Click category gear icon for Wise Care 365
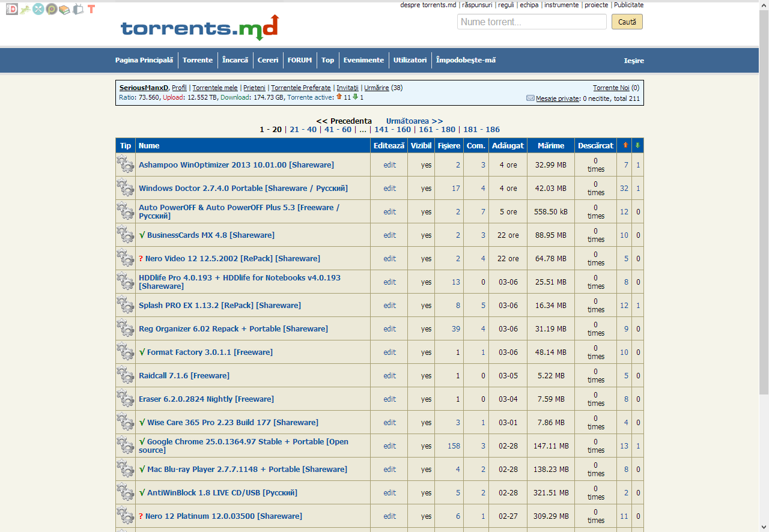Image resolution: width=769 pixels, height=532 pixels. tap(126, 422)
